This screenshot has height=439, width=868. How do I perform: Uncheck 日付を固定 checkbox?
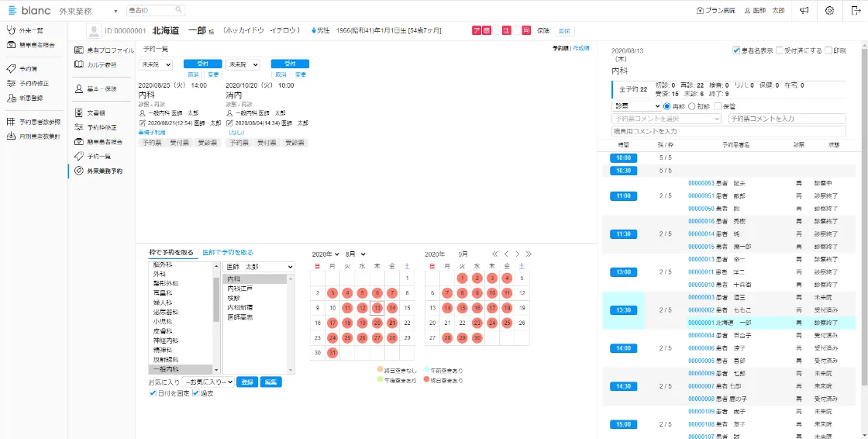[153, 393]
